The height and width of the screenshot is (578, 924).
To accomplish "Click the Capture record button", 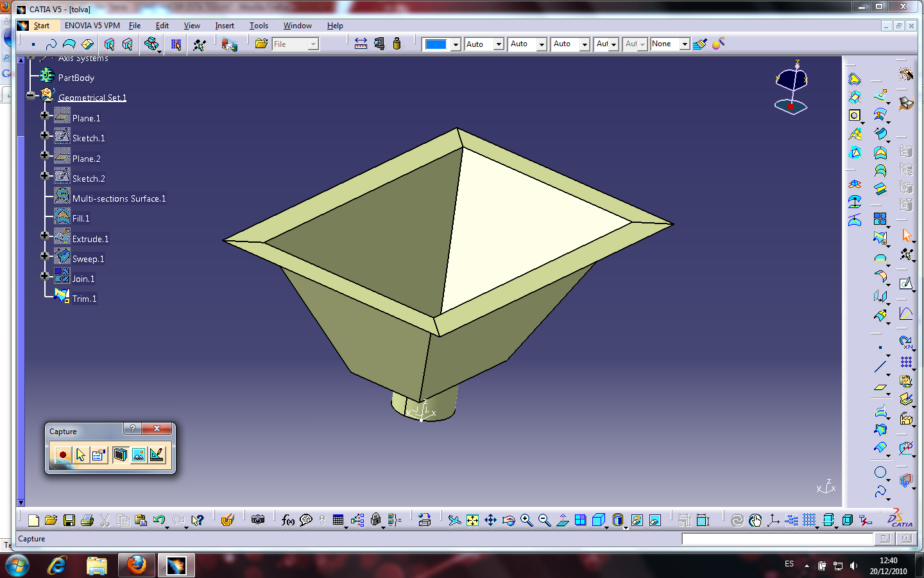I will coord(62,455).
